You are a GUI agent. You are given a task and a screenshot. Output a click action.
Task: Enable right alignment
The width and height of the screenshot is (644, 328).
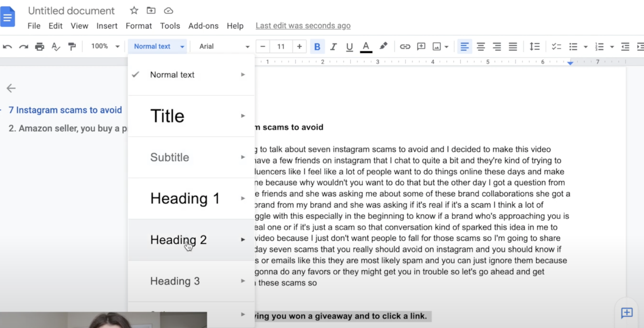click(497, 47)
